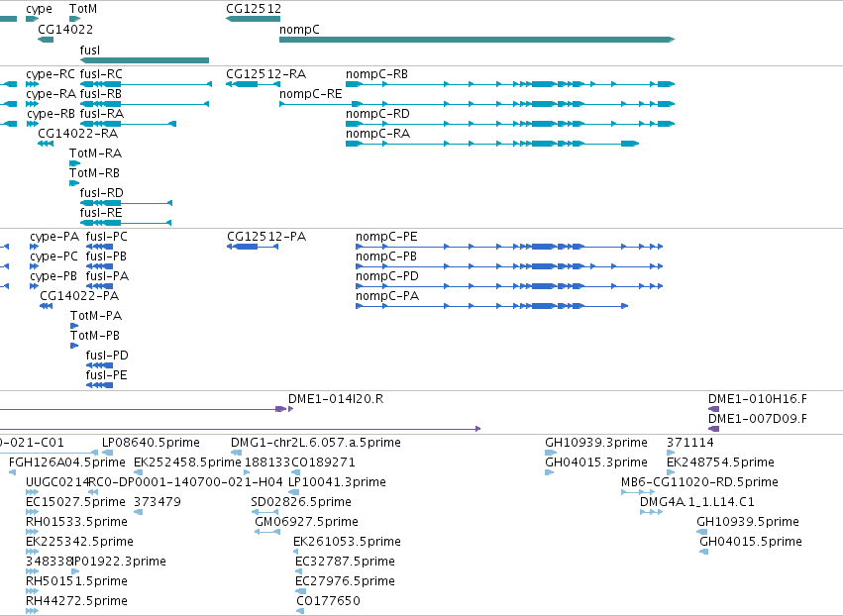The width and height of the screenshot is (843, 616).
Task: Click EST label GH10939.3prime
Action: 596,443
